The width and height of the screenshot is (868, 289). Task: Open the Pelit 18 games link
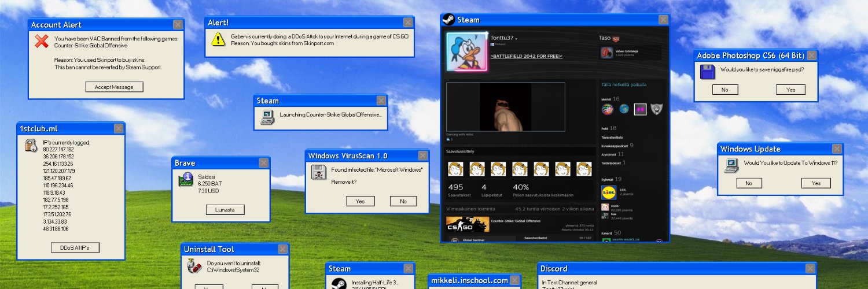coord(609,128)
